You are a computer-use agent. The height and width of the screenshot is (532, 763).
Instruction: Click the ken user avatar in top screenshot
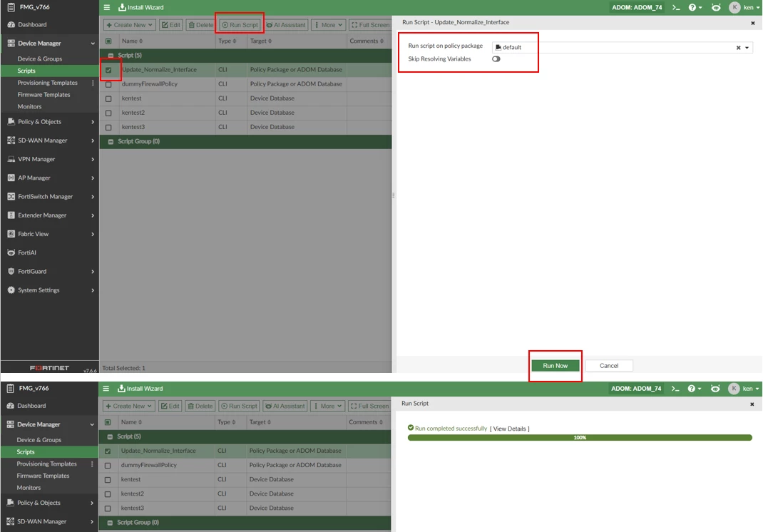[x=734, y=7]
